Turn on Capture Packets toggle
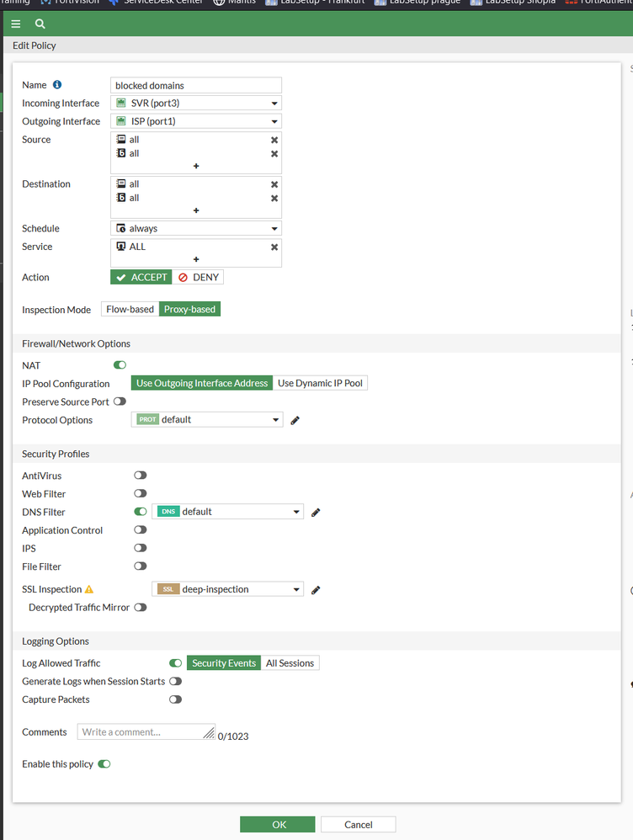633x840 pixels. point(175,699)
